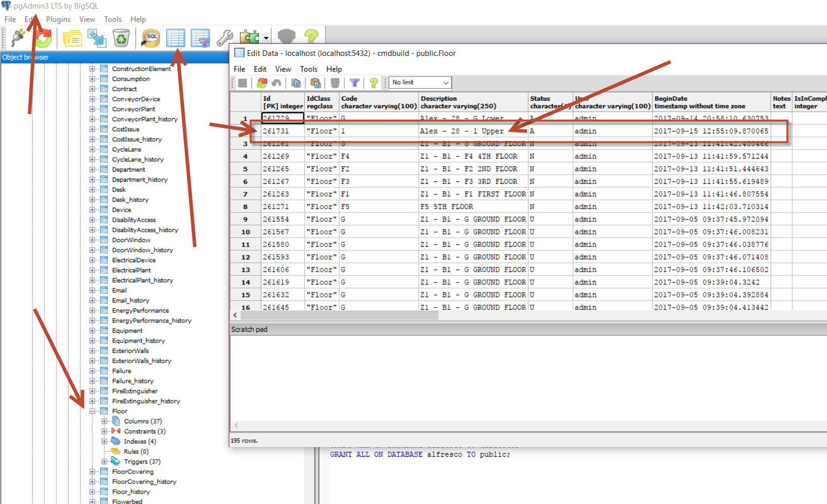Select the Floor_history table in tree
827x504 pixels.
click(x=131, y=492)
